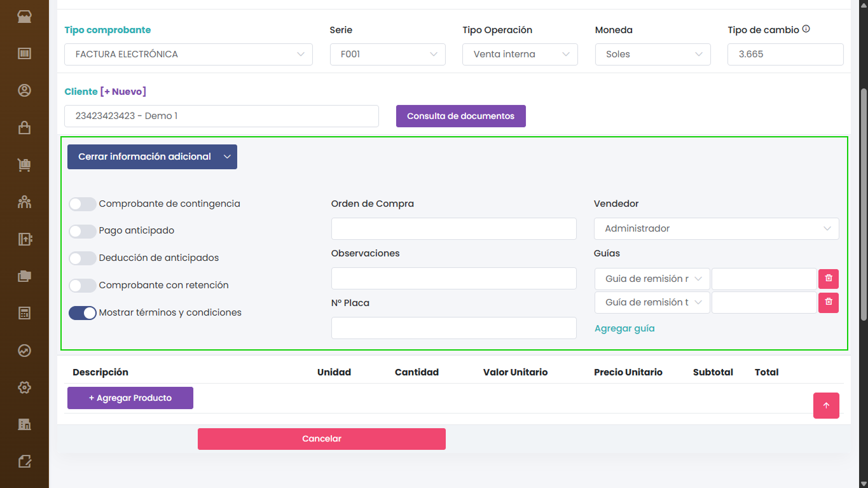Open the barcode icon in sidebar
The height and width of the screenshot is (488, 868).
24,53
